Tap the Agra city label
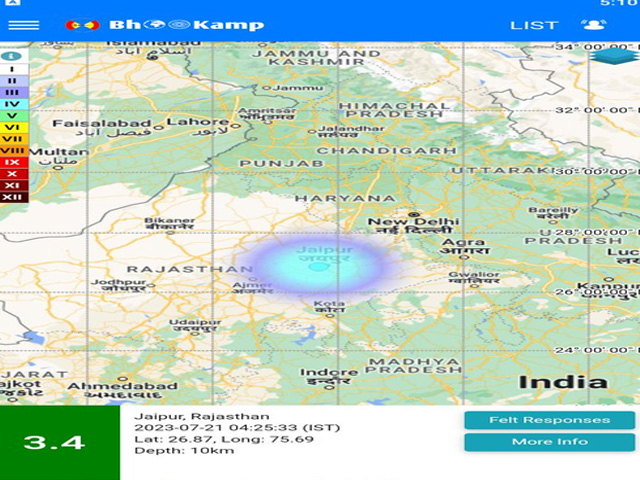Screen dimensions: 640x480 point(463,246)
